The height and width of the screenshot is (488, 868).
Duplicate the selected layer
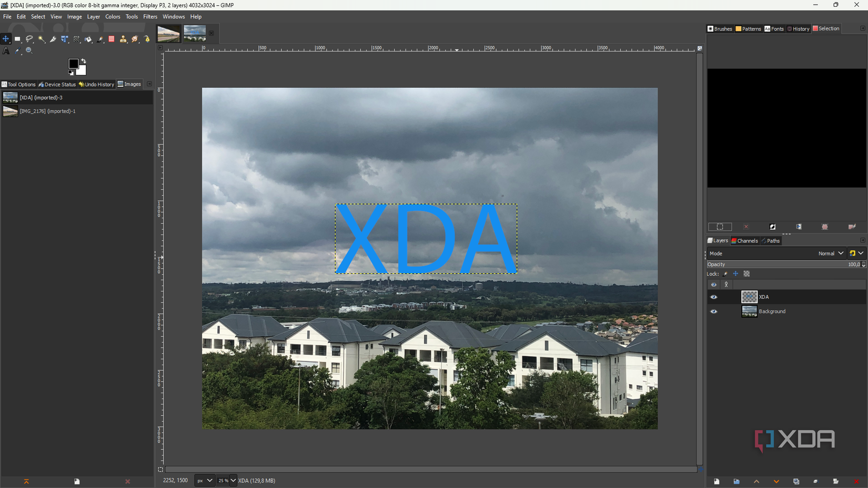tap(796, 481)
